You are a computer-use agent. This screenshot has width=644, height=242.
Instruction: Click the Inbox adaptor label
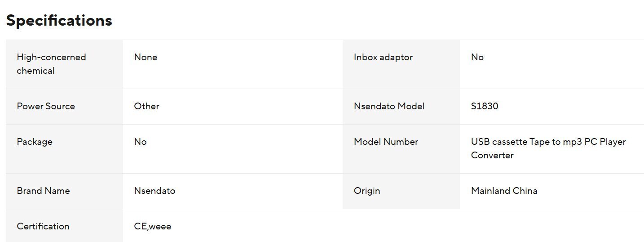(383, 57)
